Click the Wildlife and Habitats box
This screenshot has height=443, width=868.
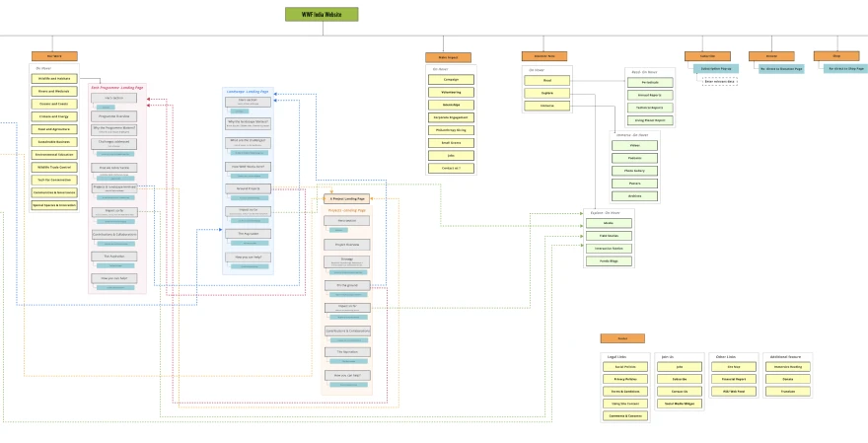(x=54, y=79)
